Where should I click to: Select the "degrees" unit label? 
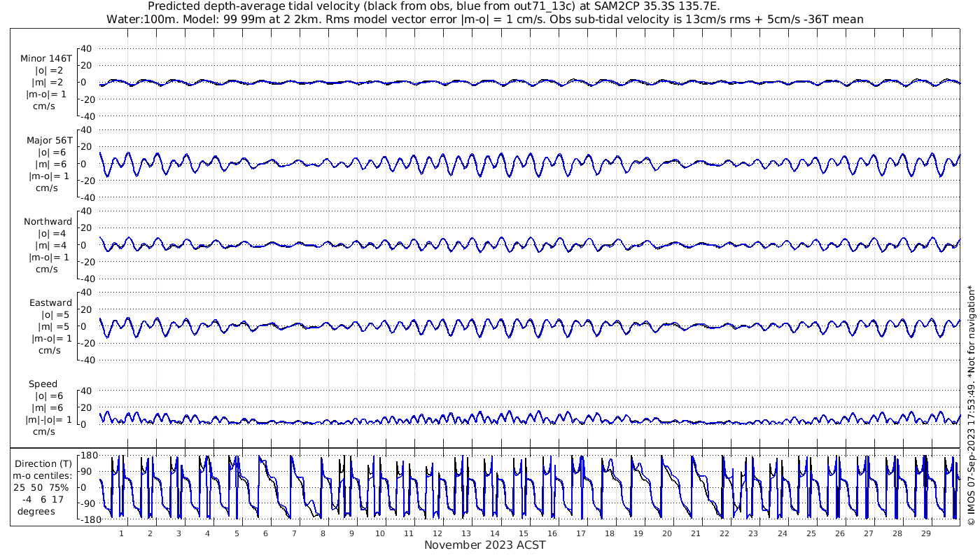click(x=36, y=511)
